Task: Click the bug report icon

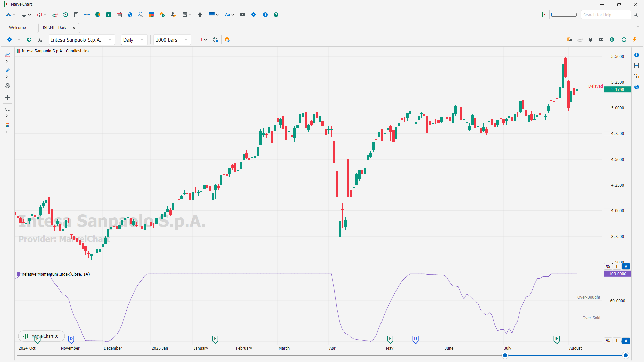Action: click(200, 15)
